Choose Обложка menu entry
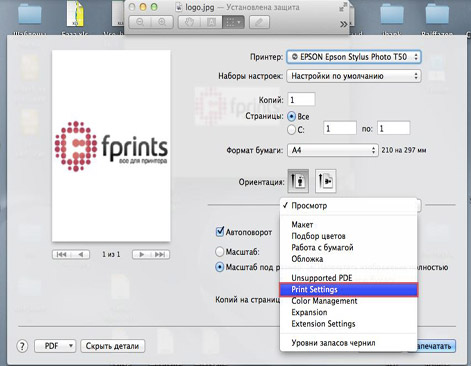This screenshot has width=471, height=366. coord(348,259)
